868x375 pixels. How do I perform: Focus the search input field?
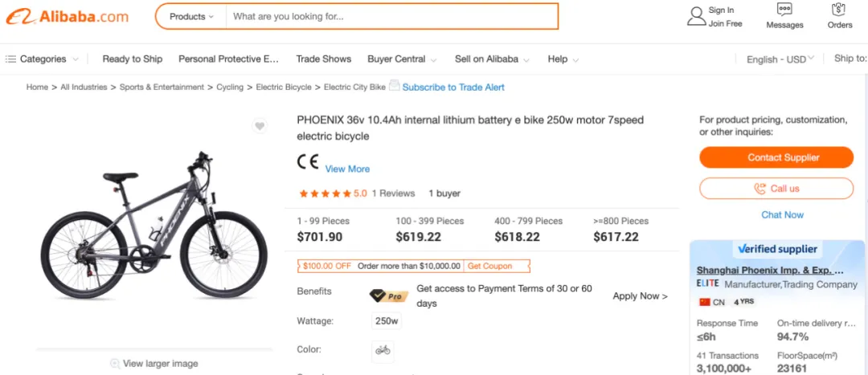[391, 17]
